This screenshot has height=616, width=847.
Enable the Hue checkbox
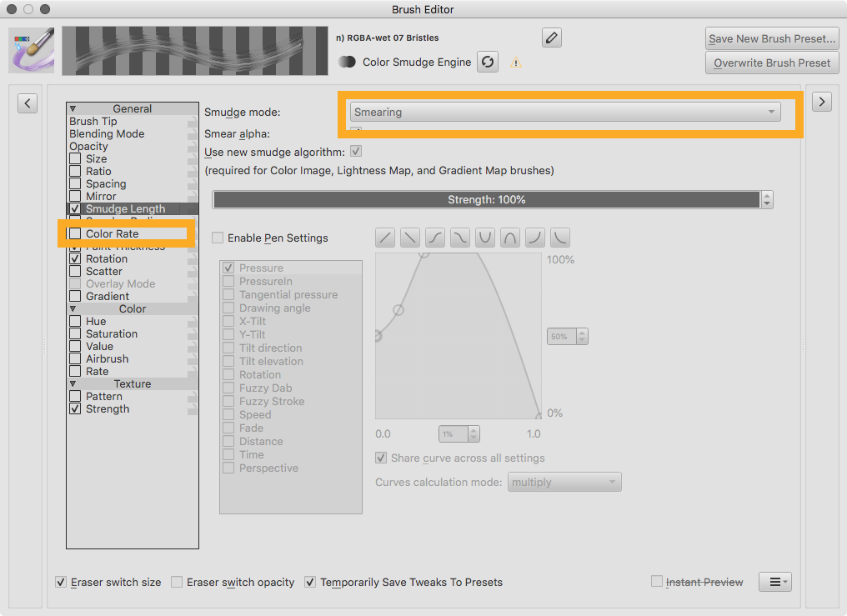click(75, 321)
